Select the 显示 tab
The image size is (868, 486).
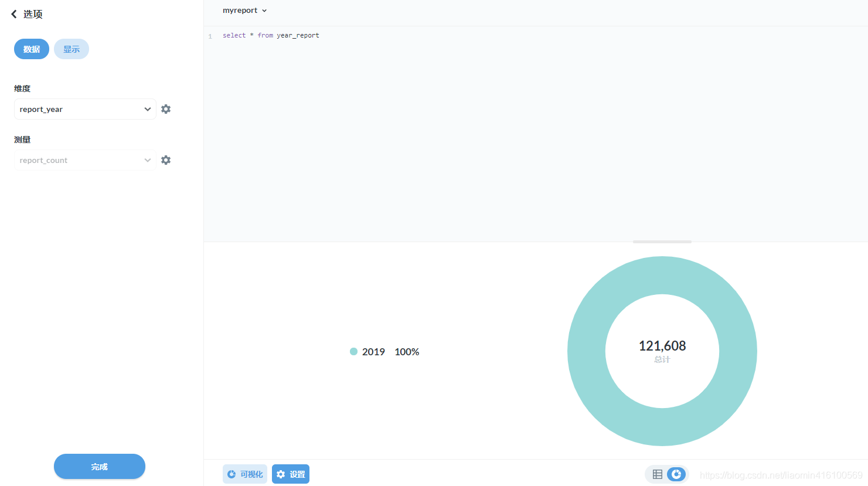point(72,49)
